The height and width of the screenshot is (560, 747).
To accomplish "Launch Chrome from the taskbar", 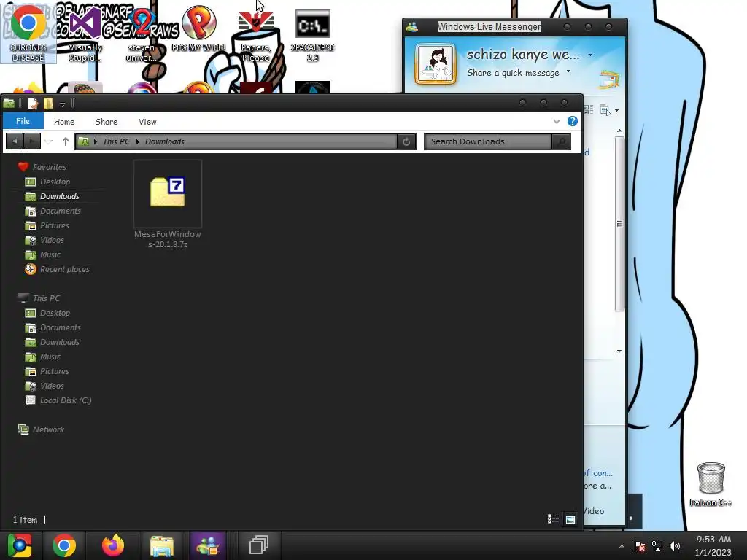I will pos(64,545).
